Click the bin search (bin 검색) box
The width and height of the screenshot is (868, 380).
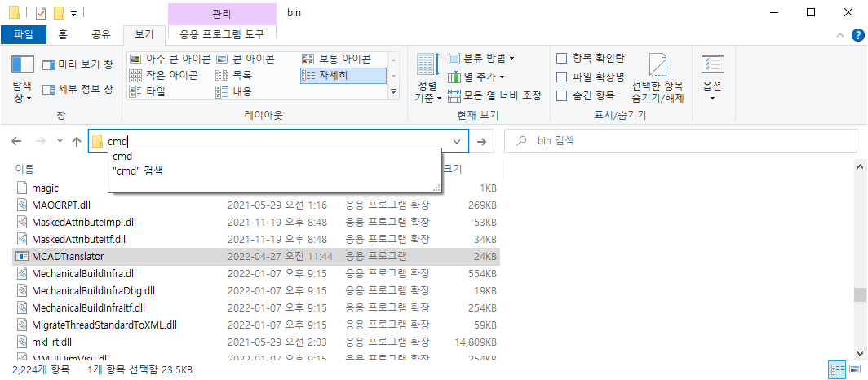(x=680, y=141)
